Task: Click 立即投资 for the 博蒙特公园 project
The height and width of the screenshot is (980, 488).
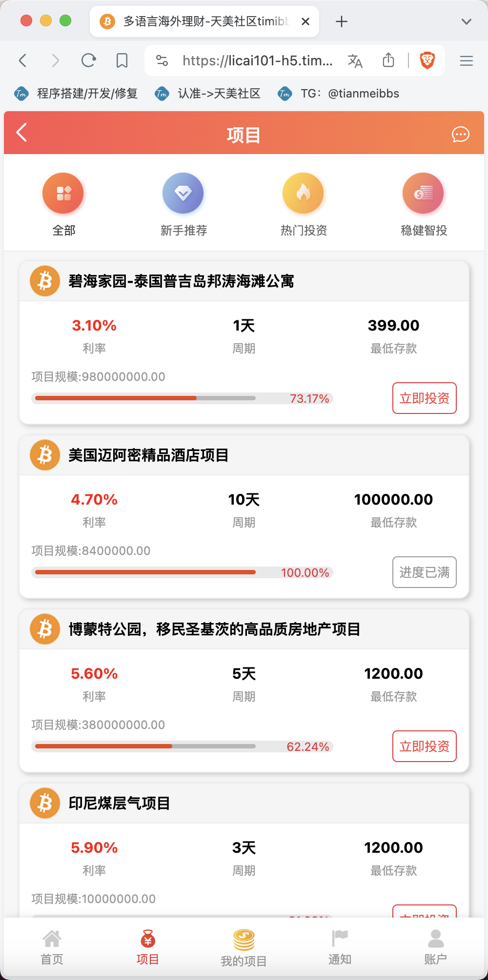Action: pos(424,746)
